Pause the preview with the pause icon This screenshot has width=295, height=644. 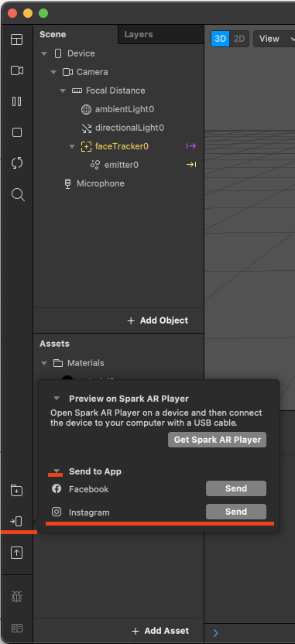(x=17, y=101)
